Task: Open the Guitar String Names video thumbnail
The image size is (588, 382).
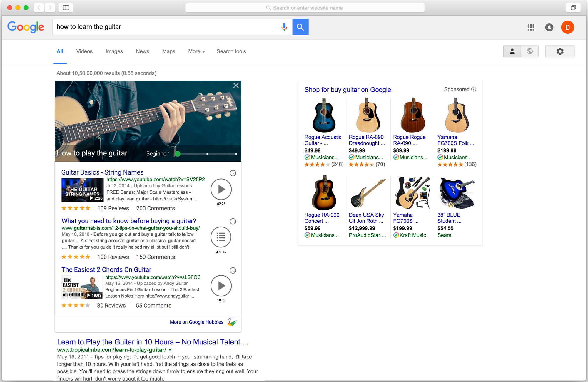Action: tap(82, 190)
